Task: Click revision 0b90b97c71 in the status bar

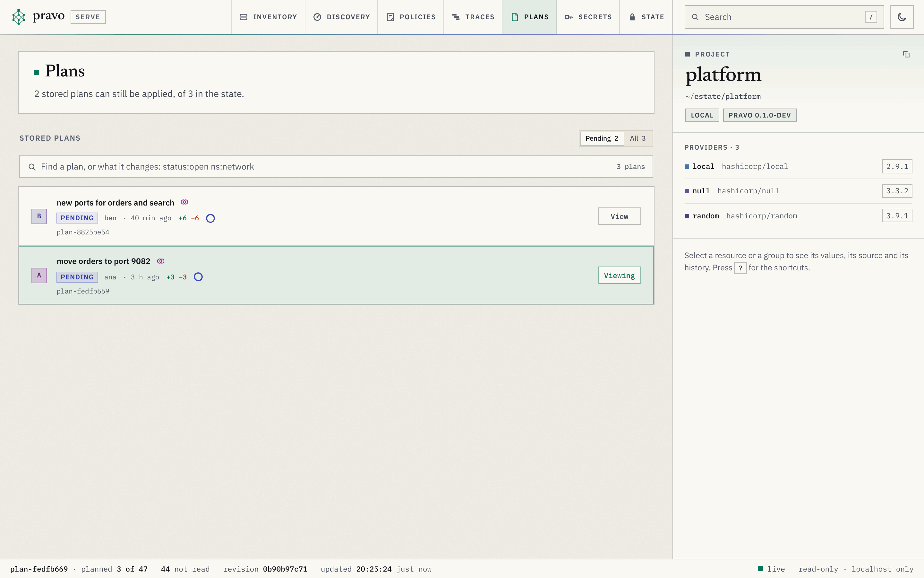Action: click(265, 569)
